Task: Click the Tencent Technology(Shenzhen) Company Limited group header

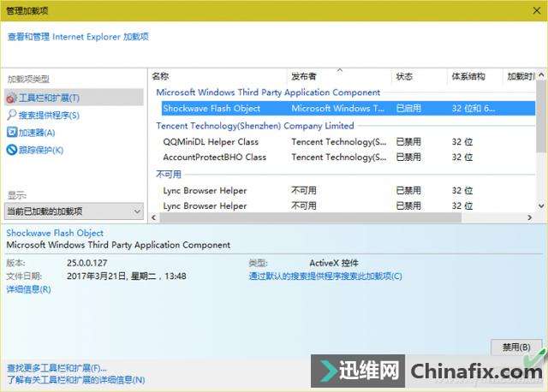Action: (x=255, y=126)
